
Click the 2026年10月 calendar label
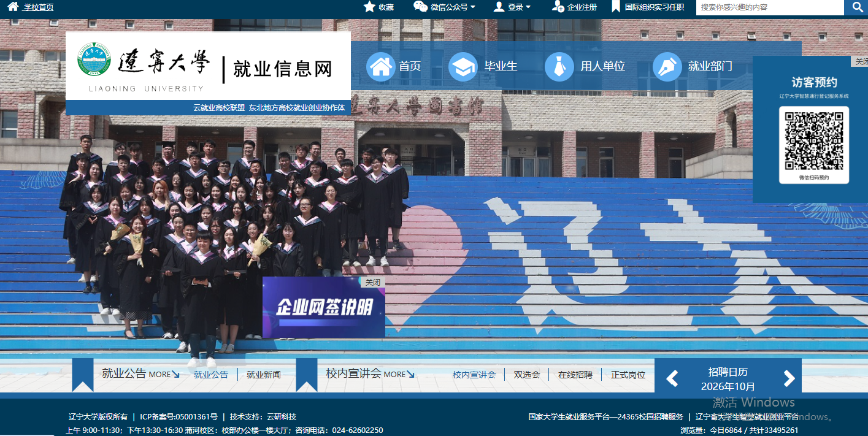point(728,387)
